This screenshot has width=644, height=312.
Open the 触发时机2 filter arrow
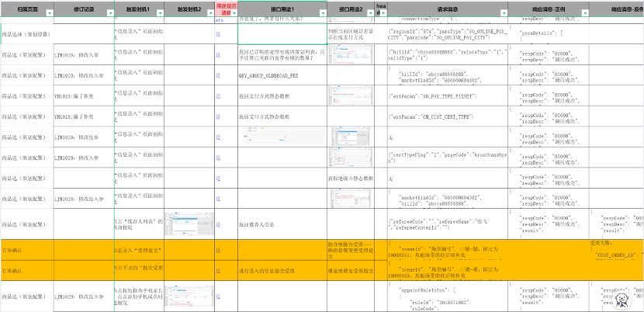click(x=211, y=13)
